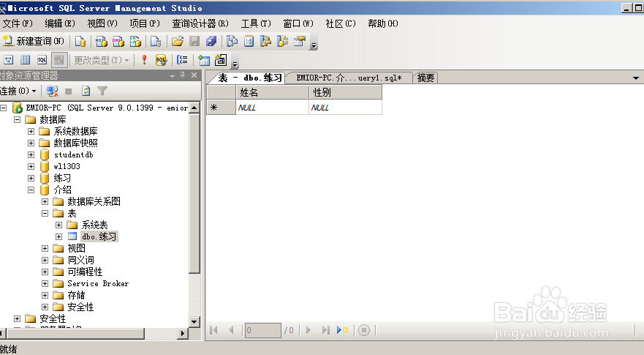Collapse the EMIOR-PC server node
Image resolution: width=644 pixels, height=355 pixels.
[3, 108]
